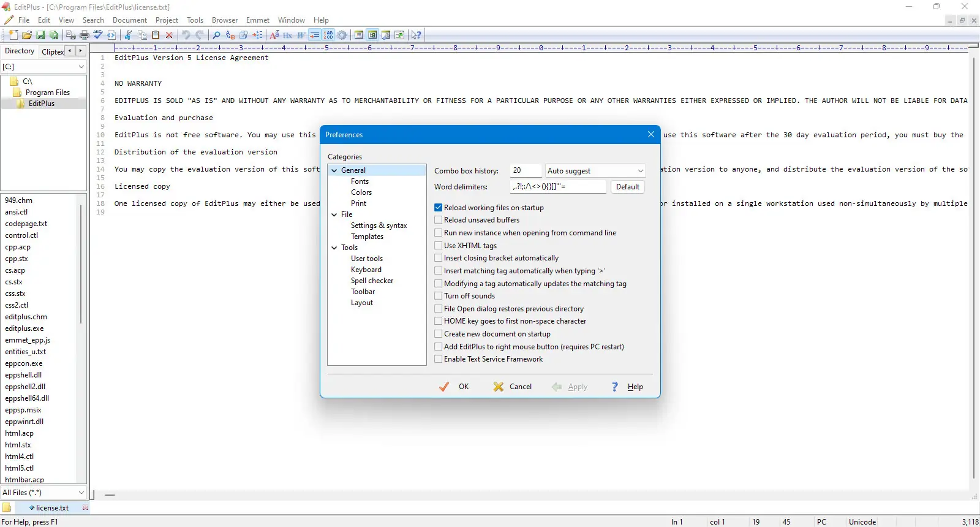Click the Save All toolbar icon
Screen dimensions: 980x527
click(x=54, y=35)
